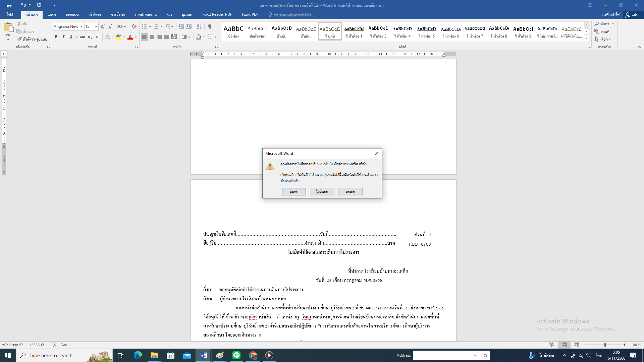Screen dimensions: 644x362
Task: Open the font size dropdown showing 15
Action: (x=96, y=26)
